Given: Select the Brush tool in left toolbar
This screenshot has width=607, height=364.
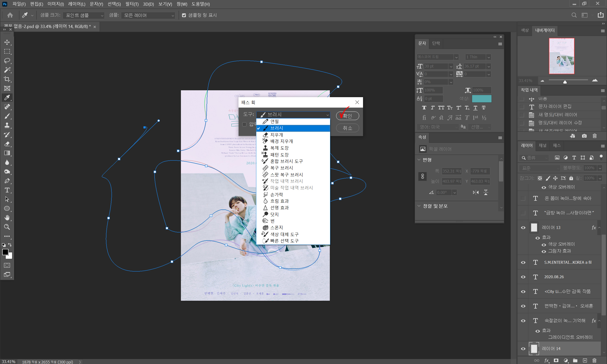Looking at the screenshot, I should point(7,116).
